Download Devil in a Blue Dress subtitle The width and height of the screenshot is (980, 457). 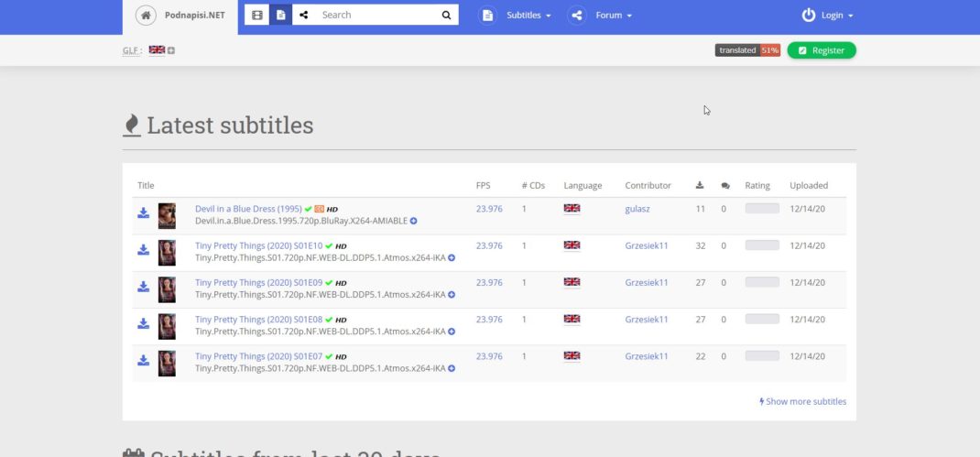point(143,212)
